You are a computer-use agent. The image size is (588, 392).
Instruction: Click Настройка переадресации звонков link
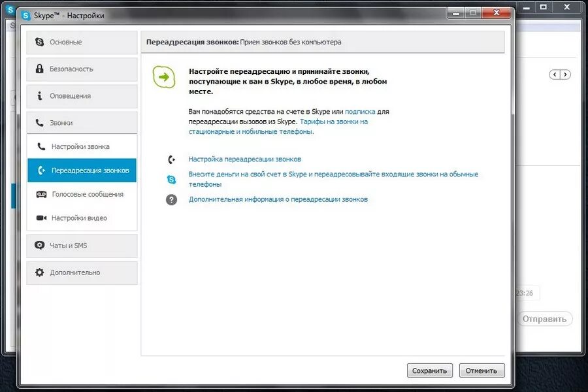point(244,159)
